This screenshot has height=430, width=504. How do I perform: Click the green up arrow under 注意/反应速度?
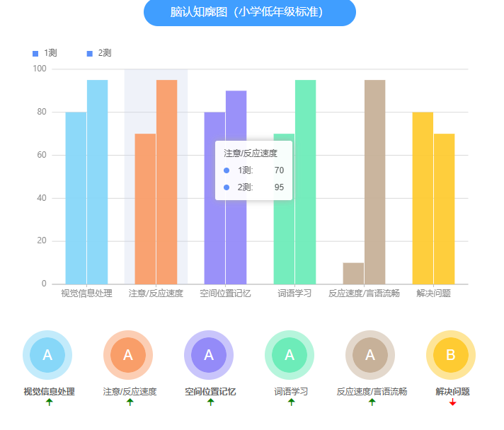click(130, 402)
